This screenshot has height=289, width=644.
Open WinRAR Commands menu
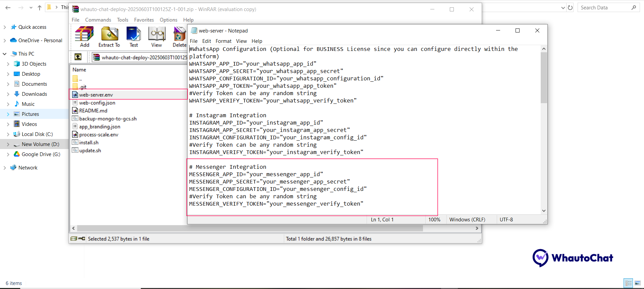pos(98,20)
